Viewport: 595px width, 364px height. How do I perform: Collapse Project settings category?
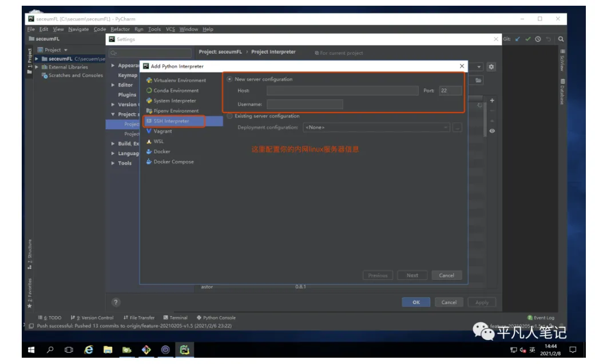(x=113, y=114)
